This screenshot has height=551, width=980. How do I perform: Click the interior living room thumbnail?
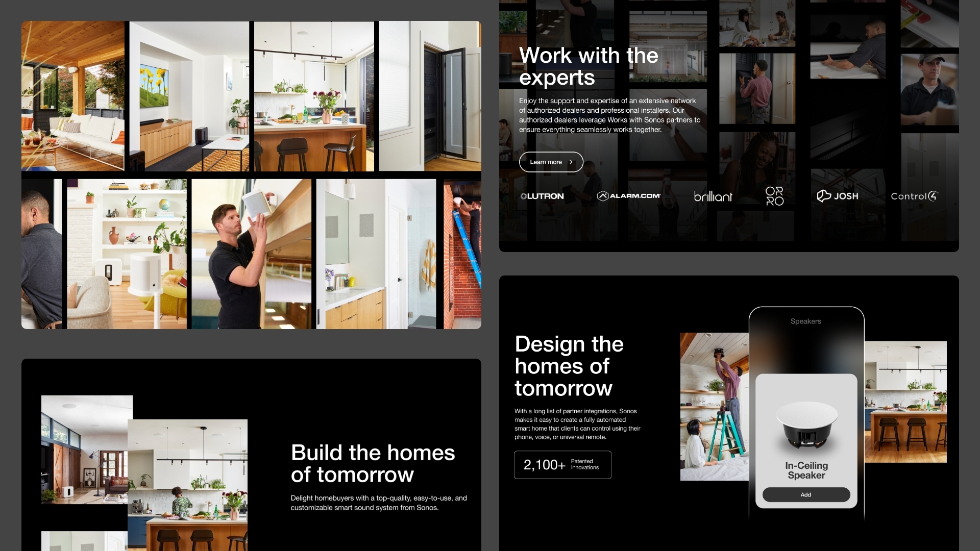(188, 95)
